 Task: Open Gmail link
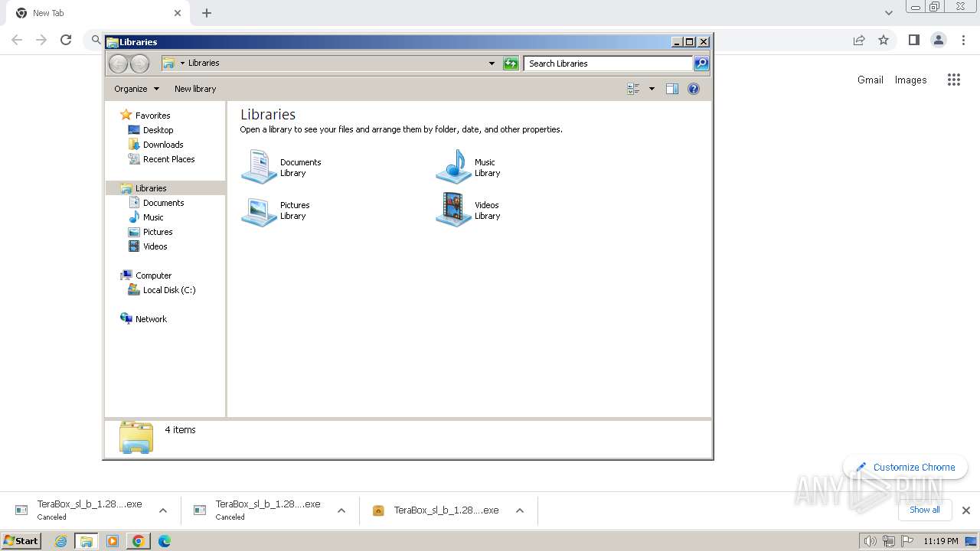click(x=870, y=80)
